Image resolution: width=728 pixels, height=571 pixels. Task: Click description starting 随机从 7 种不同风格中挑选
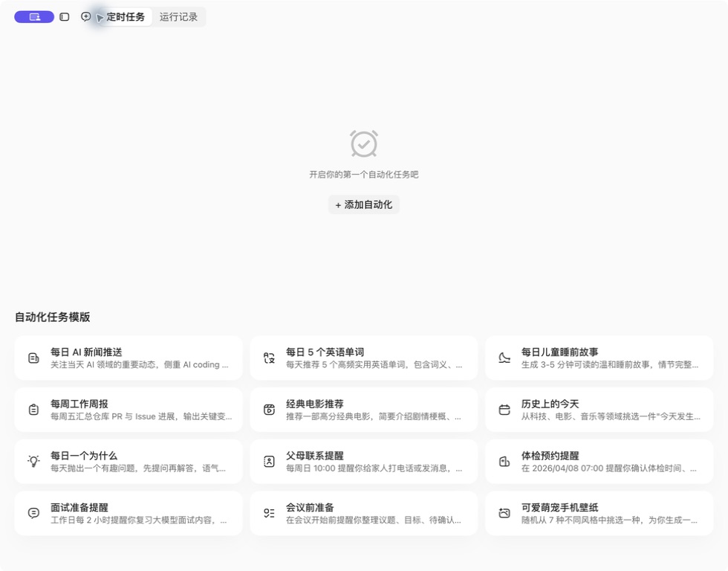tap(609, 520)
